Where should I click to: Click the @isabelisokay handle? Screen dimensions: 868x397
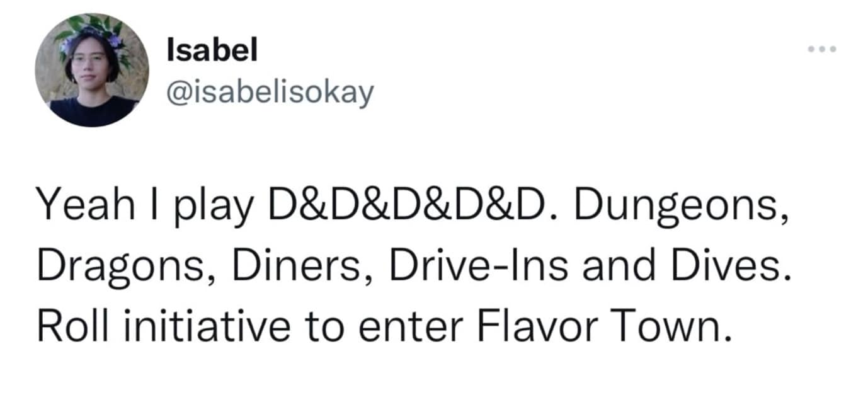[270, 93]
